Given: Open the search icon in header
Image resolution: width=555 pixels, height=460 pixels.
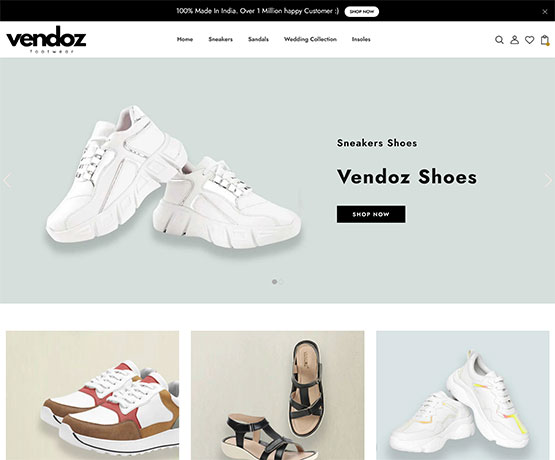Looking at the screenshot, I should [x=499, y=40].
